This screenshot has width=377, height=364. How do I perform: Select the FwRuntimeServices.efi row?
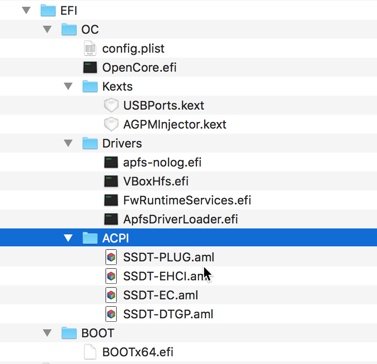188,200
